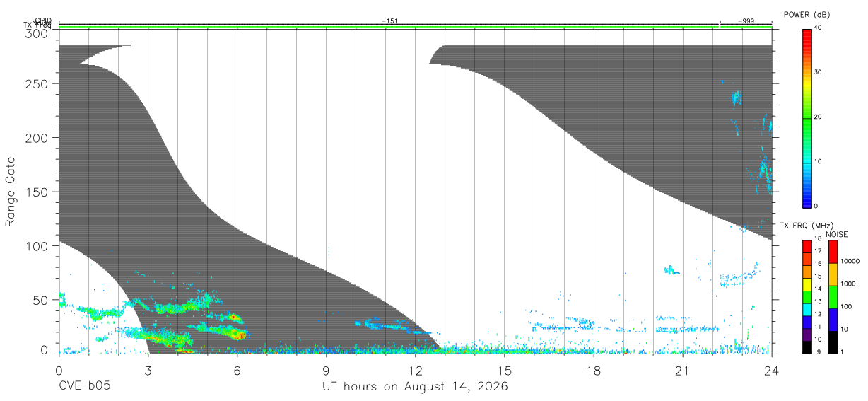Pick the blue swatch in NOISE legend
The image size is (868, 401).
(x=833, y=320)
